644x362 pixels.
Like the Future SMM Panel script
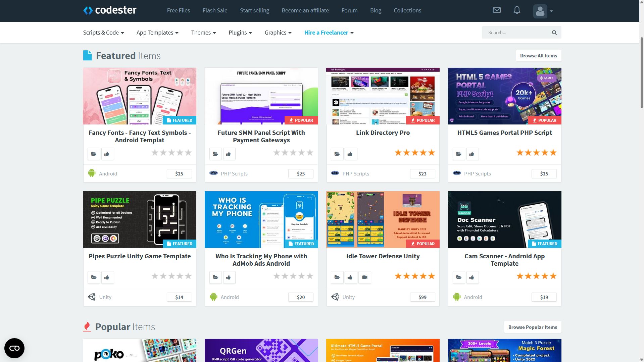point(229,154)
